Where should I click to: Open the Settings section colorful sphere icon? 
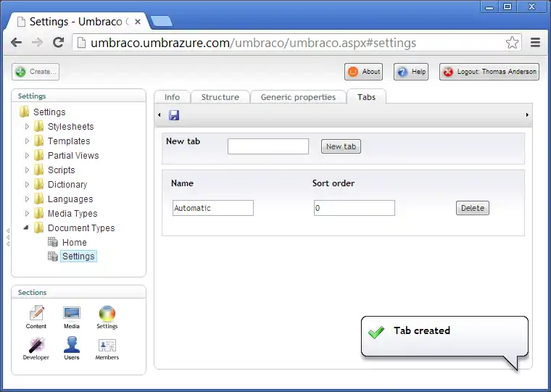pyautogui.click(x=107, y=317)
